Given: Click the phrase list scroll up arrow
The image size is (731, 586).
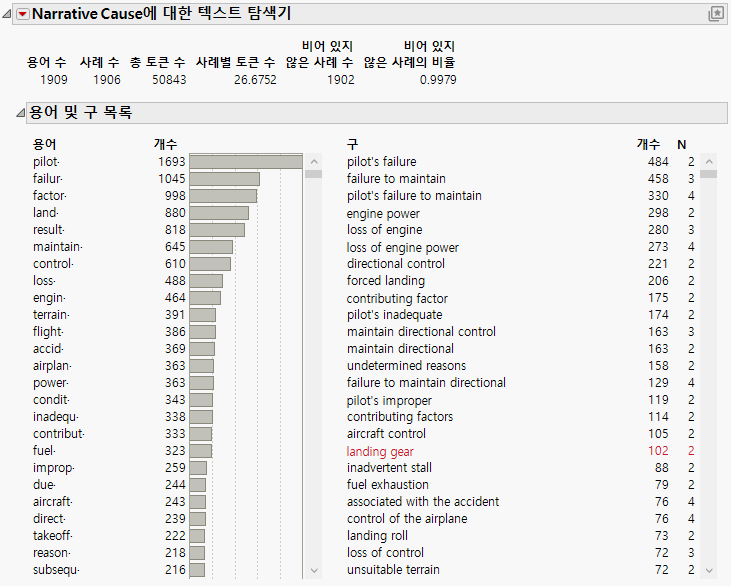Looking at the screenshot, I should [x=709, y=162].
